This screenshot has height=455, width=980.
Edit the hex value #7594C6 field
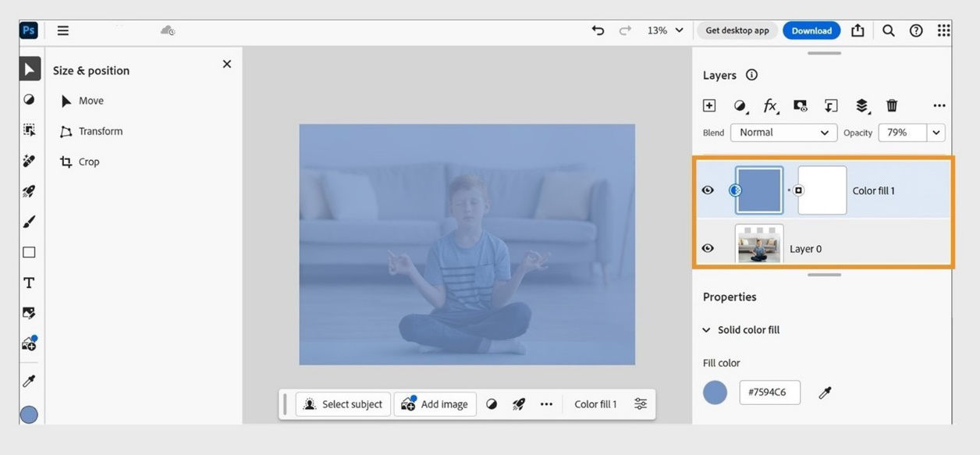pyautogui.click(x=769, y=393)
